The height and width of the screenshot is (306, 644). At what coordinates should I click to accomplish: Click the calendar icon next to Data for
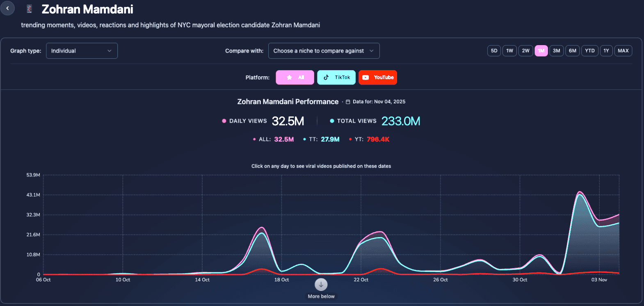tap(348, 102)
